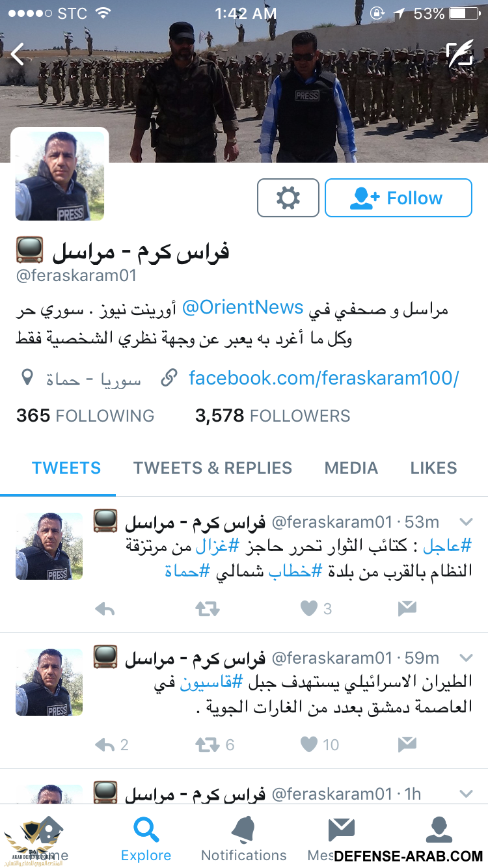Follow the feraskaram01 account

[x=398, y=198]
